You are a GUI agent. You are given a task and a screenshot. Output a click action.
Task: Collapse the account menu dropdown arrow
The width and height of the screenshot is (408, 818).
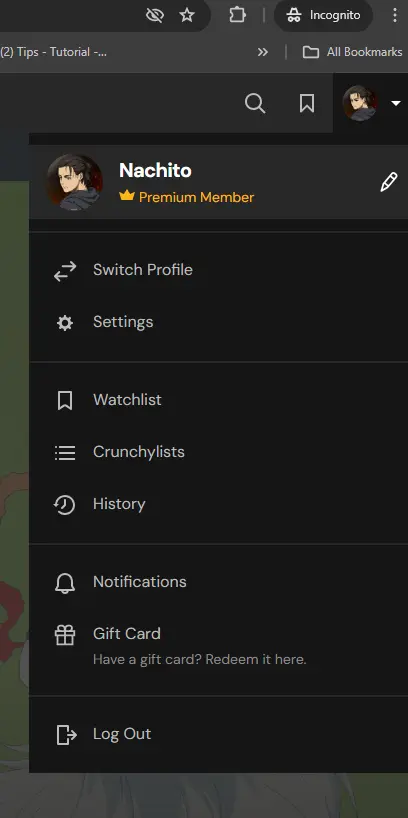[395, 103]
